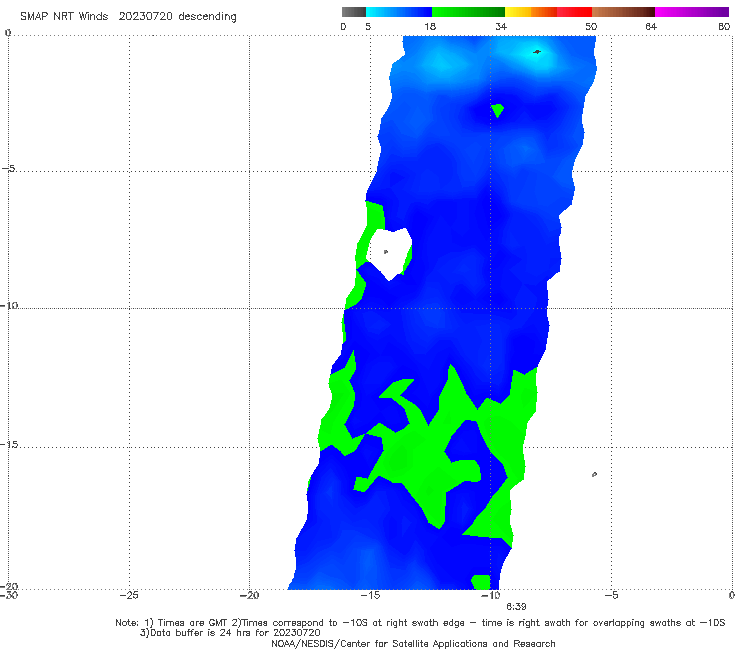The image size is (740, 650).
Task: Click the cyan-blue segment of the color bar
Action: tap(399, 12)
